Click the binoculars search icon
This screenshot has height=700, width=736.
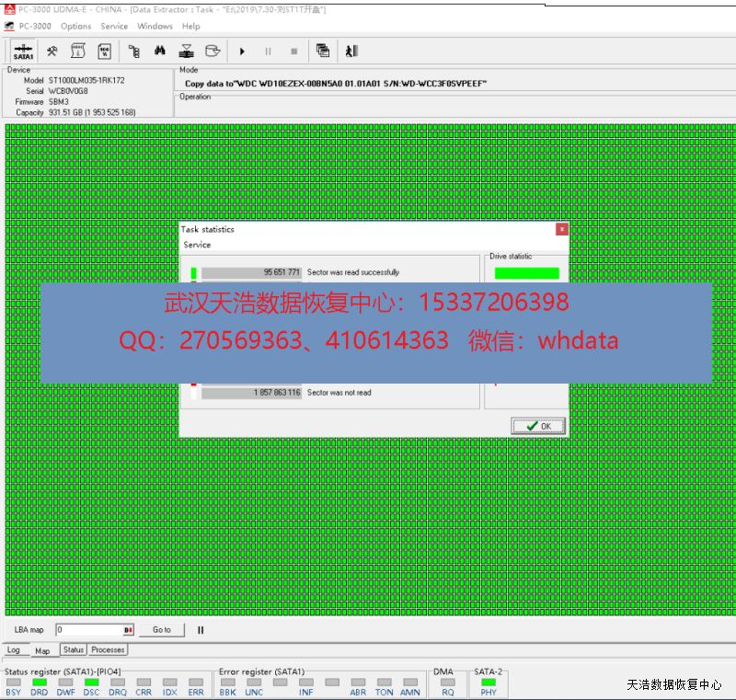[159, 52]
